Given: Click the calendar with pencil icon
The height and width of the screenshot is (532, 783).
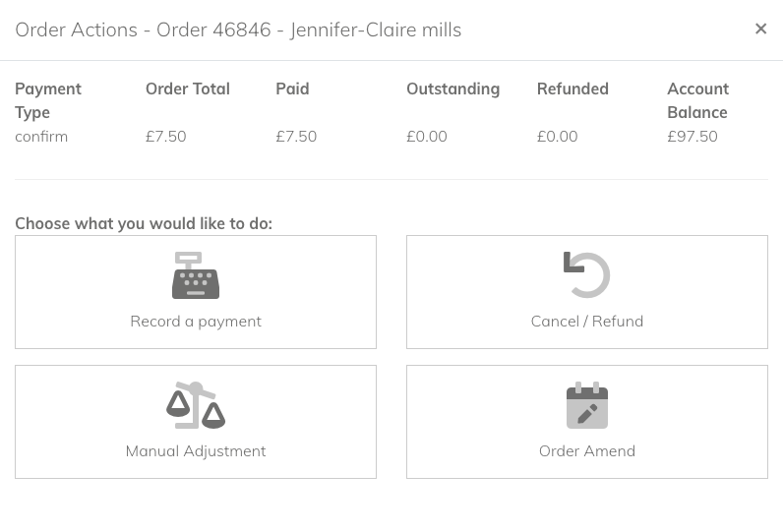Looking at the screenshot, I should [587, 405].
